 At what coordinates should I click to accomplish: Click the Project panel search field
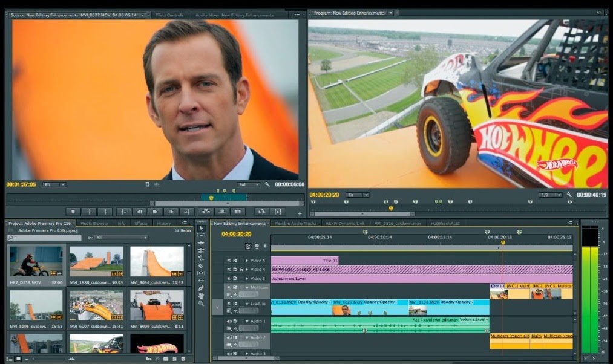click(44, 238)
